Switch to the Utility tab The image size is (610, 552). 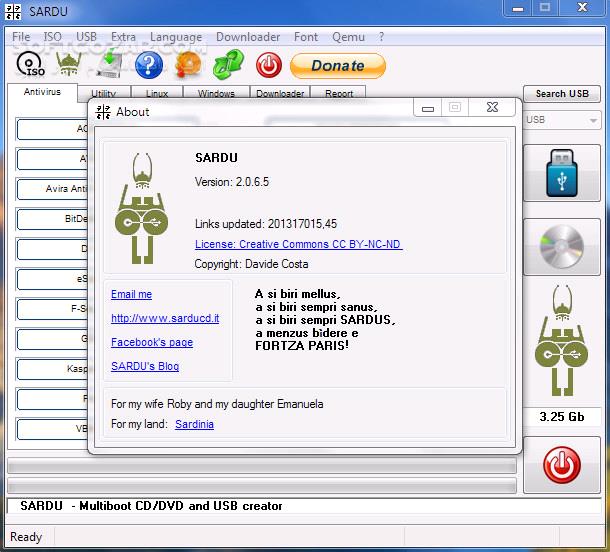click(x=104, y=94)
